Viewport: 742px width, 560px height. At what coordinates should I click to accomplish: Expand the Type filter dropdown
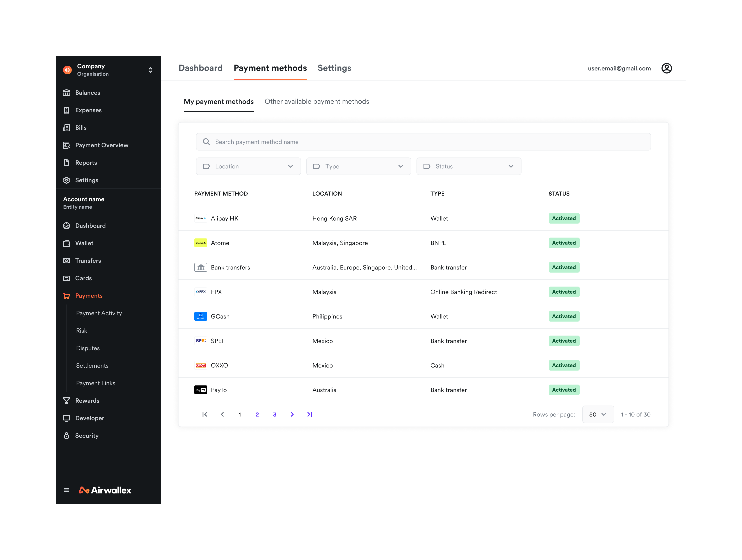pos(358,166)
